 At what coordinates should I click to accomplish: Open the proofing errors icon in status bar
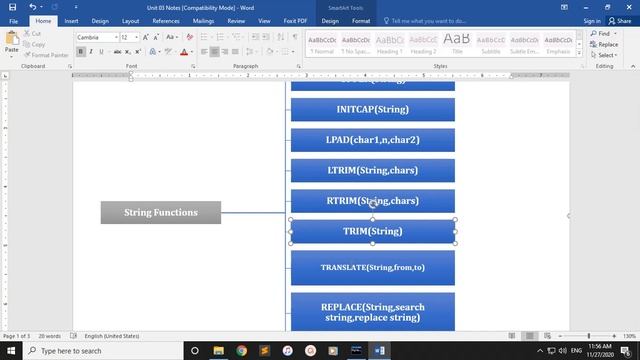point(73,336)
